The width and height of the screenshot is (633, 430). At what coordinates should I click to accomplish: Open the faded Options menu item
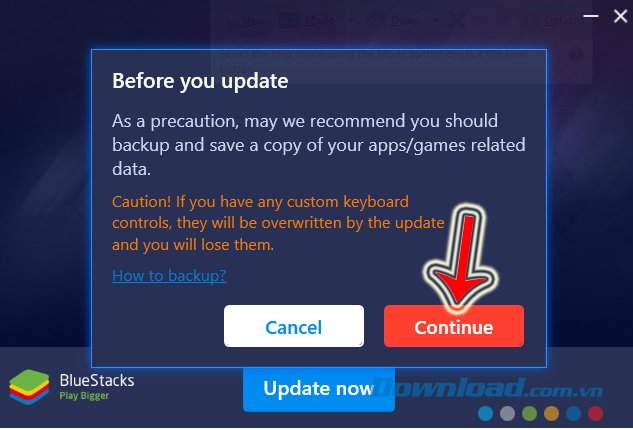coord(564,20)
